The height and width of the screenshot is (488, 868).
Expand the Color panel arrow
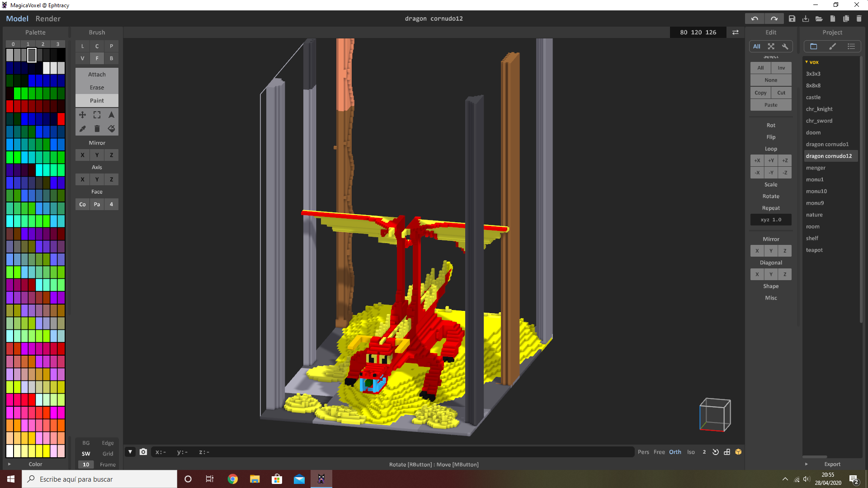pyautogui.click(x=9, y=464)
